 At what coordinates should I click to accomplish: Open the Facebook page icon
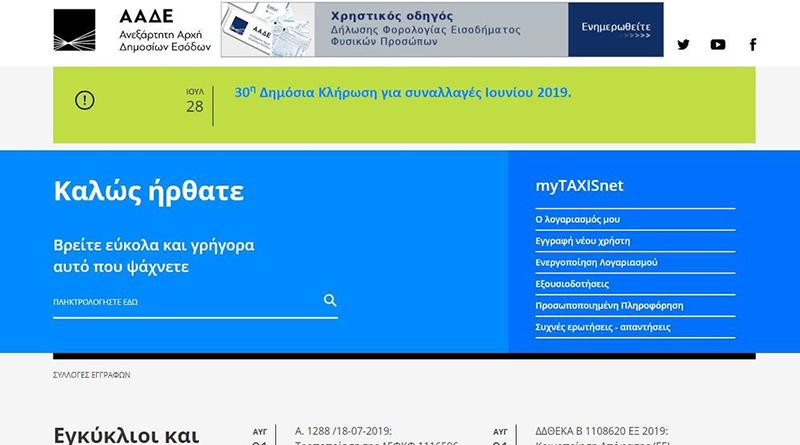pyautogui.click(x=752, y=44)
